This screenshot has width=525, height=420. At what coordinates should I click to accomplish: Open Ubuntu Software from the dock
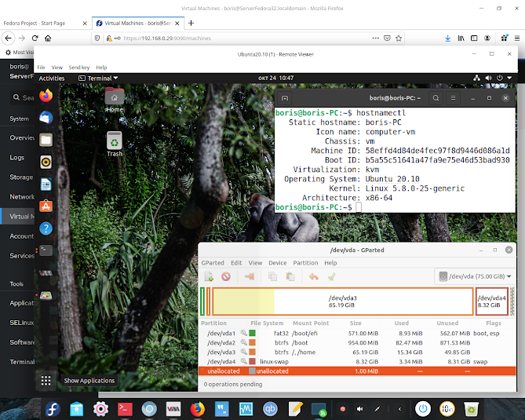[x=46, y=206]
